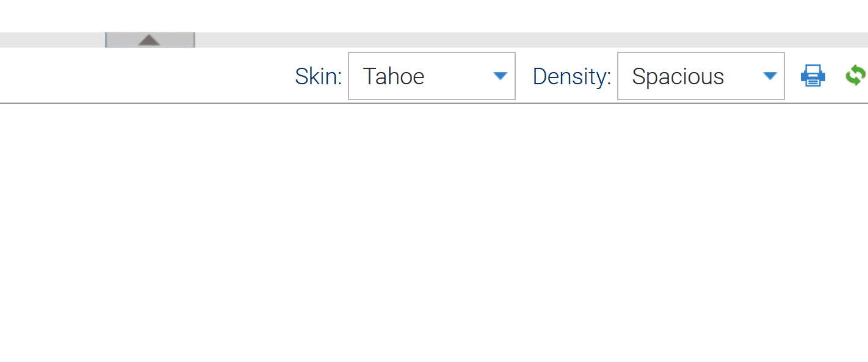Image resolution: width=868 pixels, height=362 pixels.
Task: Click the gray tab holding the triangle
Action: [x=150, y=40]
